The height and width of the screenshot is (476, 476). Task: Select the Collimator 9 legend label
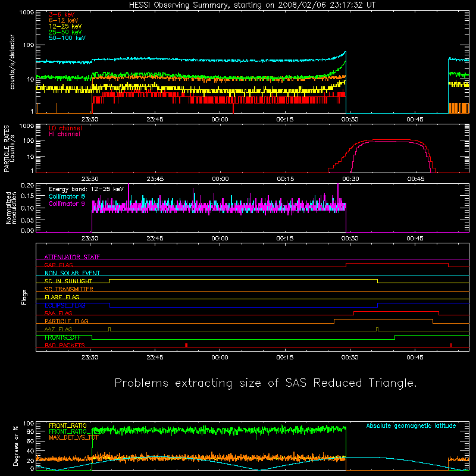67,203
